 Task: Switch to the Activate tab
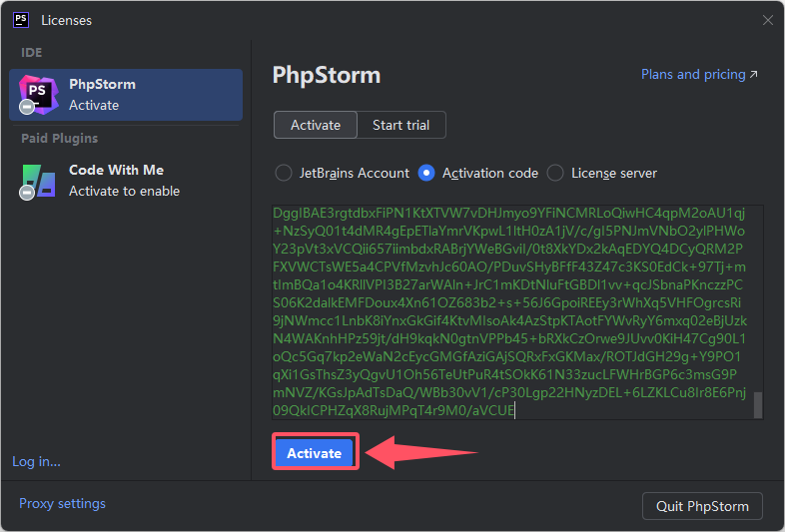click(316, 125)
